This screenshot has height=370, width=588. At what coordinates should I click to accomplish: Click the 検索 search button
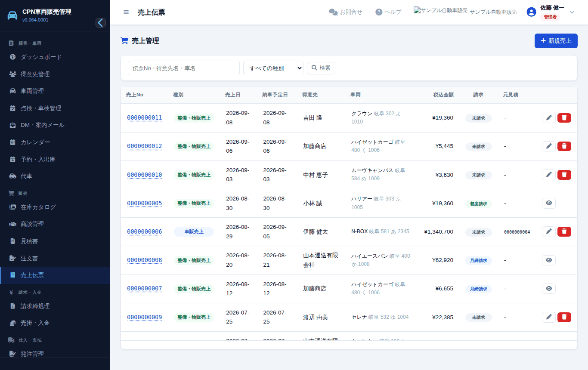321,68
